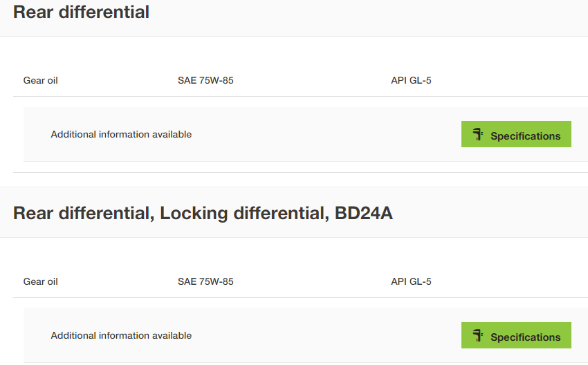
Task: Click the grey info panel in the BD24A section
Action: coord(306,336)
